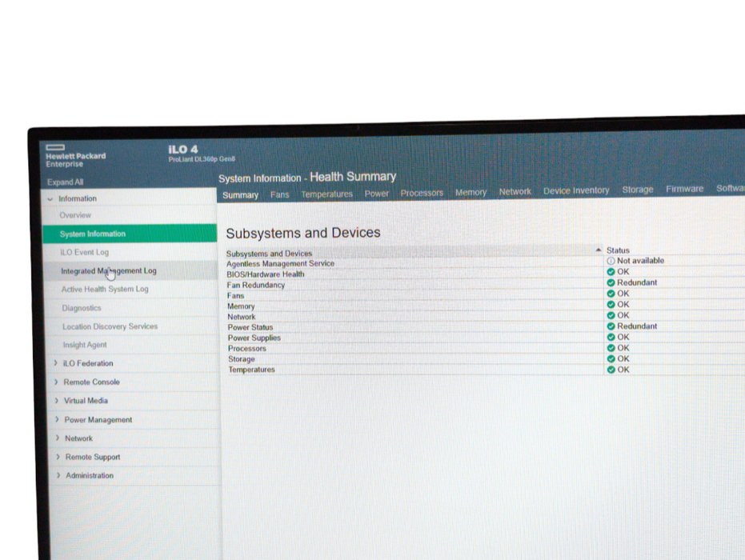Click the 'Not available' status text

click(x=640, y=261)
